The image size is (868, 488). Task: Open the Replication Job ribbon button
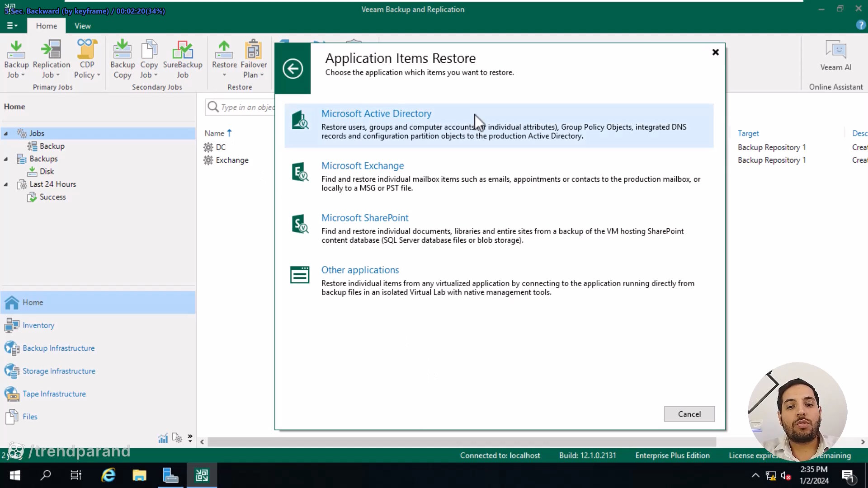coord(52,59)
